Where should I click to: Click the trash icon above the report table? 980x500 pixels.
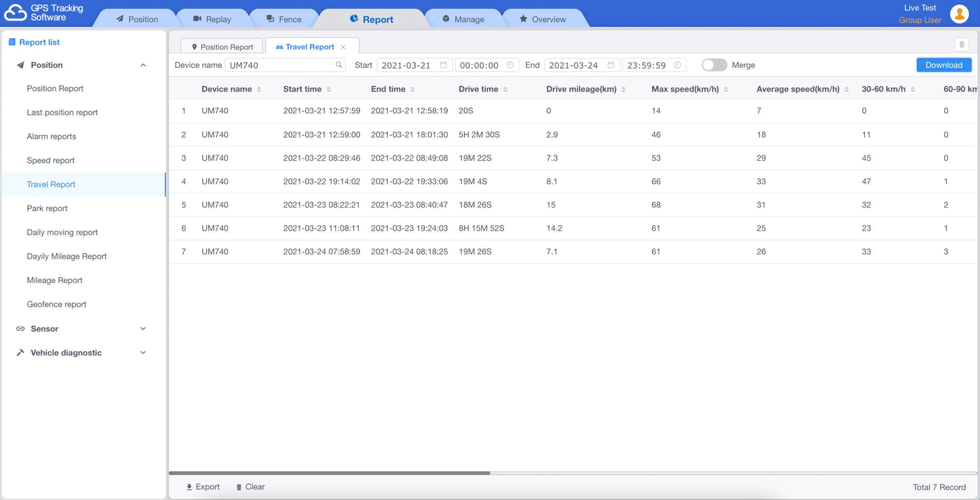[x=961, y=44]
